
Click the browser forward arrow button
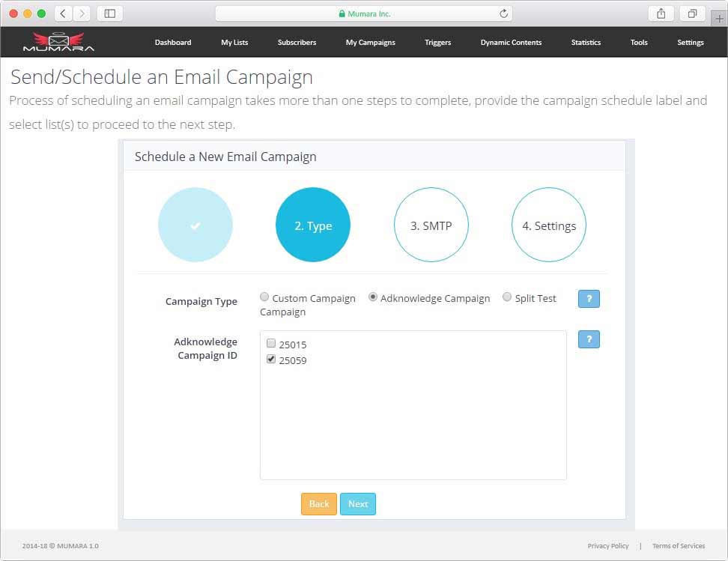tap(82, 13)
